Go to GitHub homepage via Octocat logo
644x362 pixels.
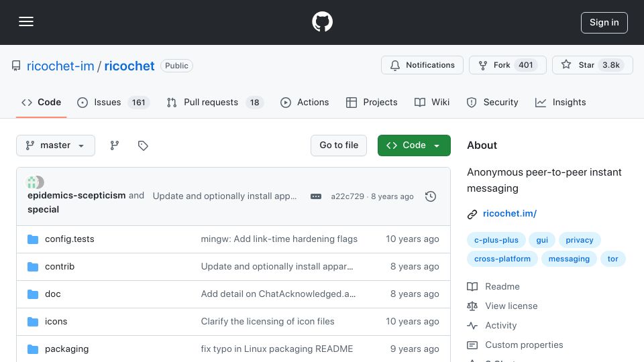[x=322, y=21]
